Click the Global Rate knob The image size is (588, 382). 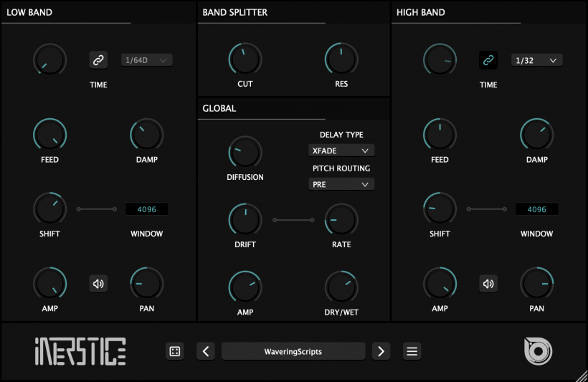pos(341,220)
